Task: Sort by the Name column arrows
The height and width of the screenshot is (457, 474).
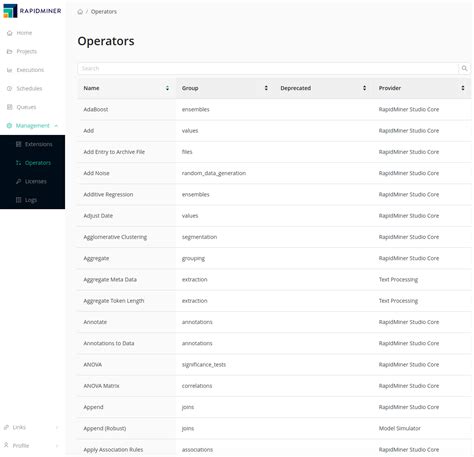Action: coord(167,88)
